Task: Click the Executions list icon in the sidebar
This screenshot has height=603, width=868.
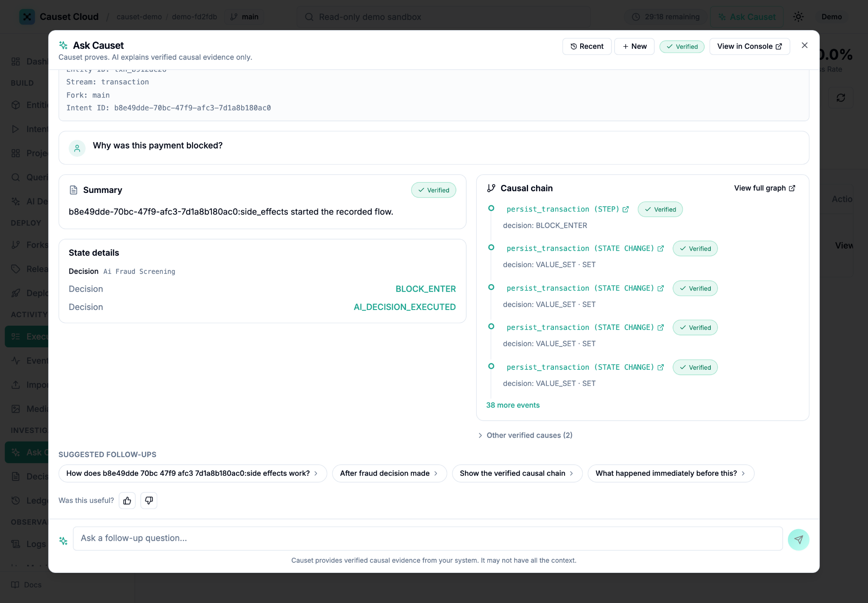Action: coord(16,337)
